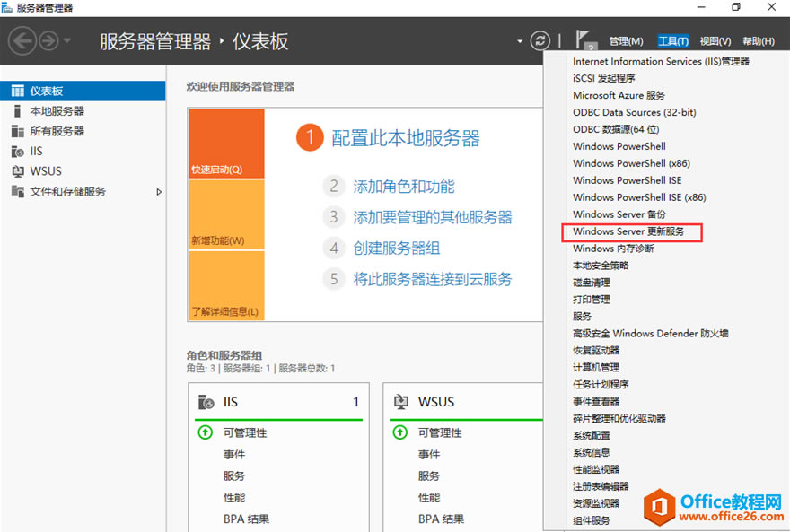The image size is (790, 532).
Task: Click server manager title bar app icon
Action: pos(6,7)
